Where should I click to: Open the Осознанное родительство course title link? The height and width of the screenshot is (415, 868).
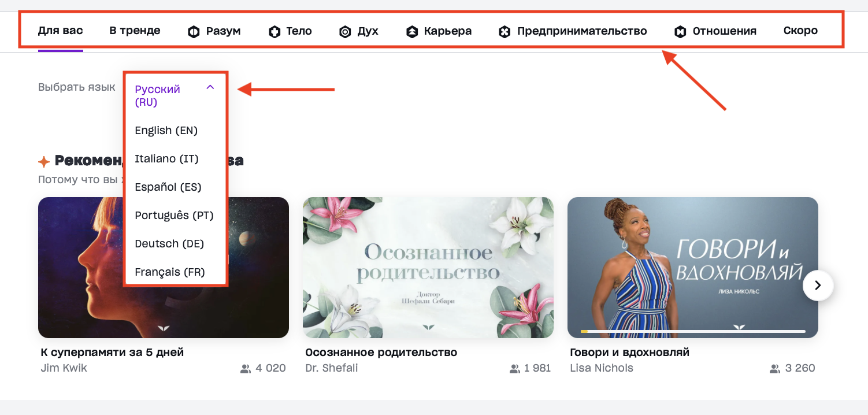click(381, 353)
